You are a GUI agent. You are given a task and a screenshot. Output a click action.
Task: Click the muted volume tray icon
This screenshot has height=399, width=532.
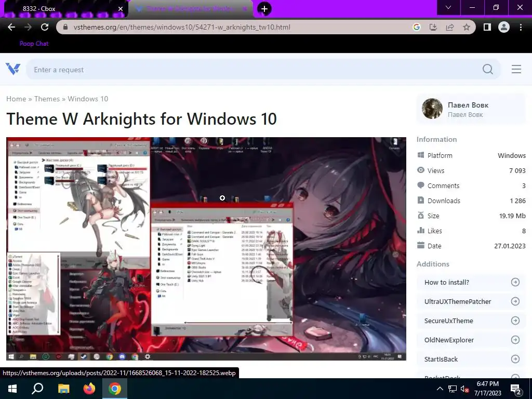click(x=465, y=389)
